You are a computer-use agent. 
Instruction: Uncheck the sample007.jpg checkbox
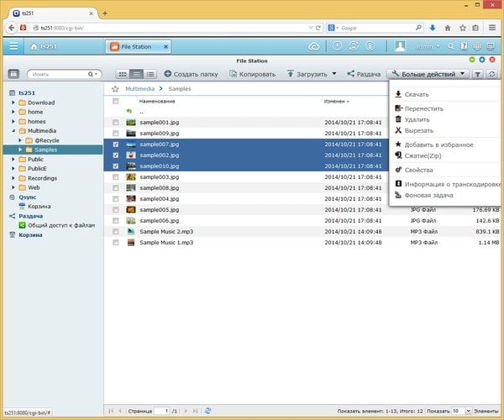[116, 144]
